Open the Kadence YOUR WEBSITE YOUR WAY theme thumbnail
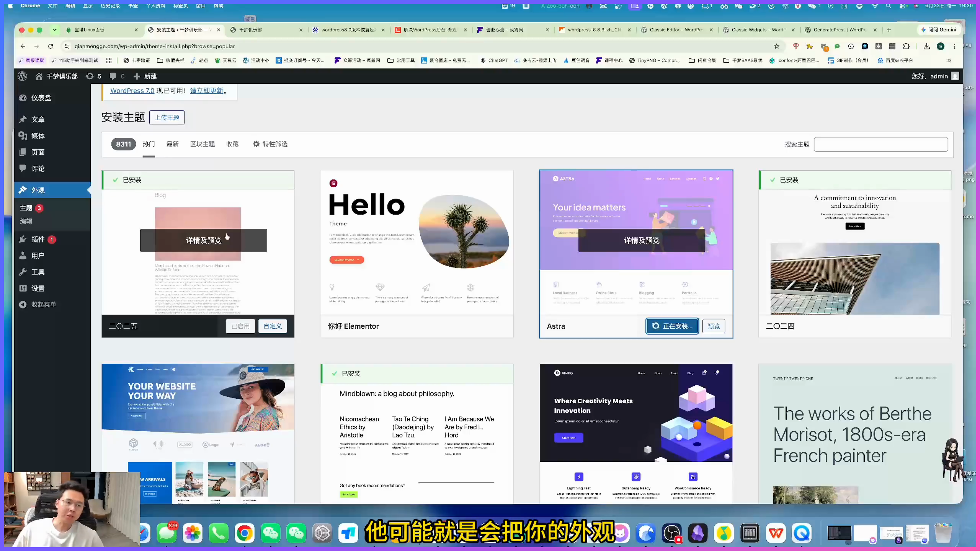 point(198,434)
